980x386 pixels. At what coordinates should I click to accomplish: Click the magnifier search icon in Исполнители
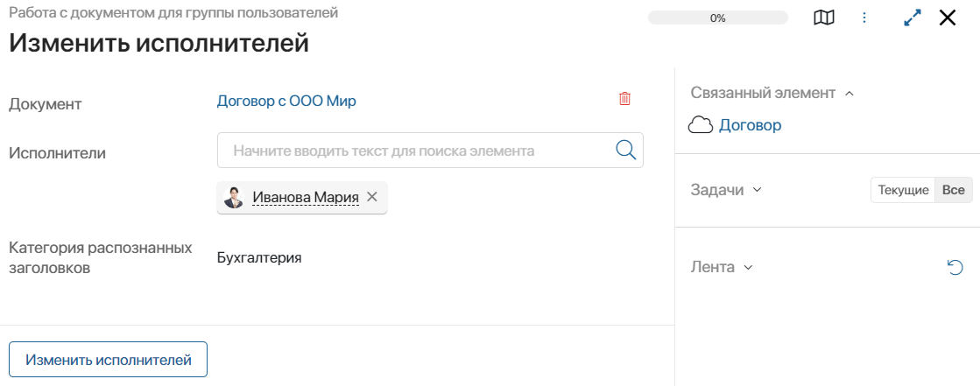pyautogui.click(x=625, y=150)
